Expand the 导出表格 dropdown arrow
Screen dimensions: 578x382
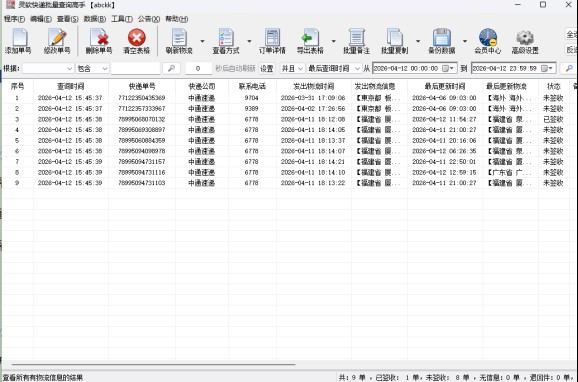coord(334,41)
